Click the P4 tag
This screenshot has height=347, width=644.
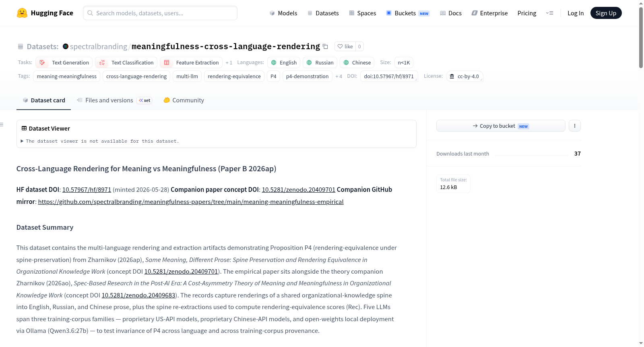273,76
